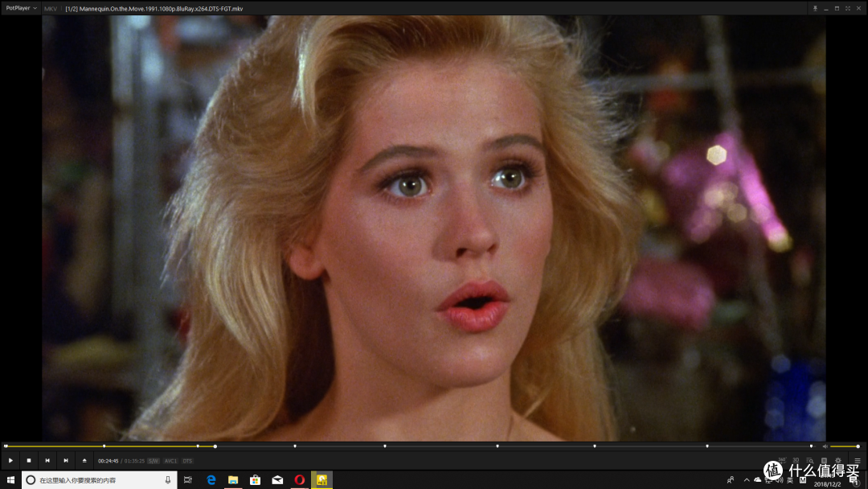Enable 3D video mode

click(796, 460)
